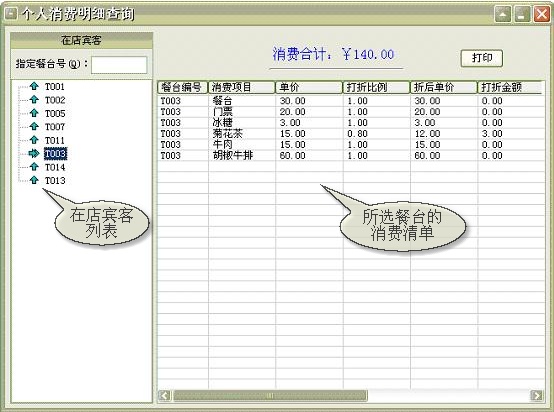
Task: Click the arrow icon beside T001
Action: [x=34, y=86]
